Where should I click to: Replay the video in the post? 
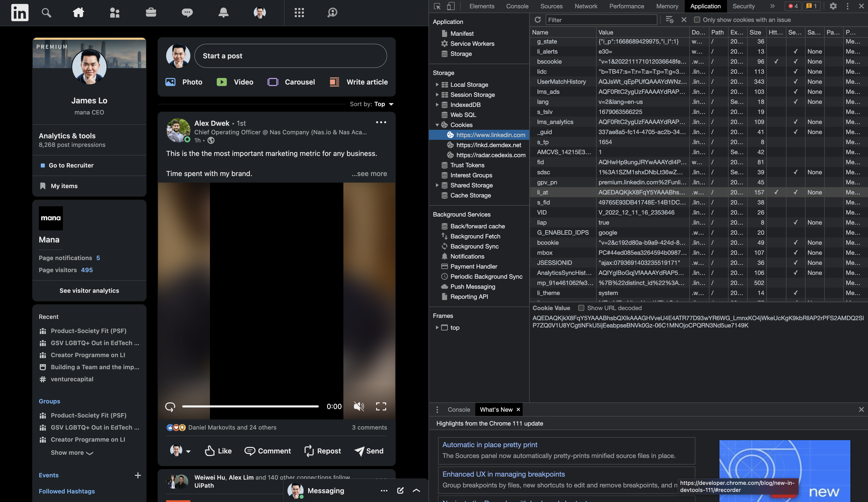[x=170, y=407]
